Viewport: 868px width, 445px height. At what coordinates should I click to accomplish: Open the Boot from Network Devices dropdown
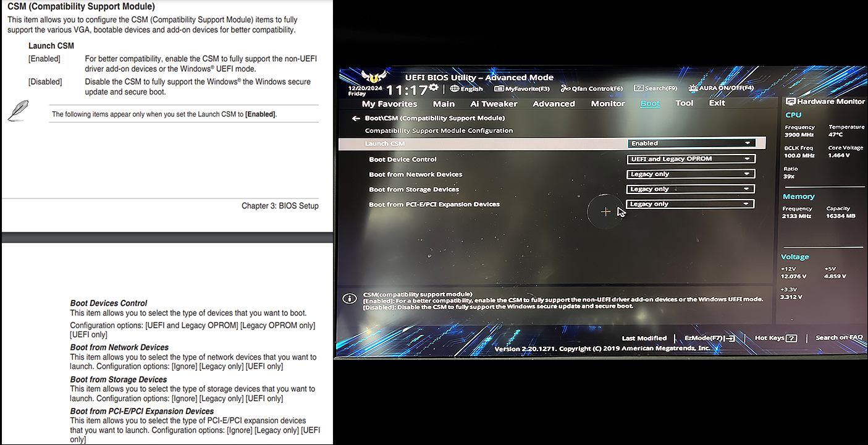(x=690, y=174)
